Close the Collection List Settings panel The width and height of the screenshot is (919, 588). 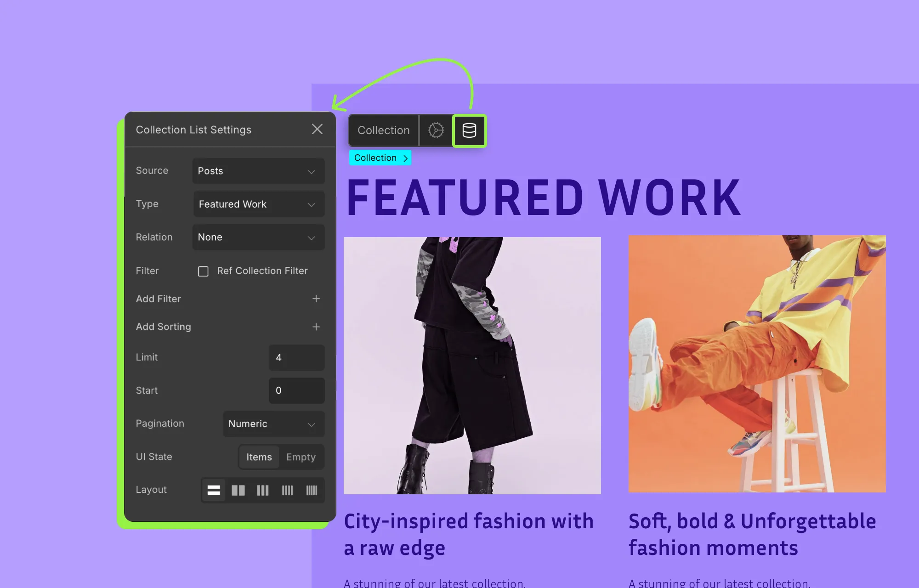[x=317, y=129]
